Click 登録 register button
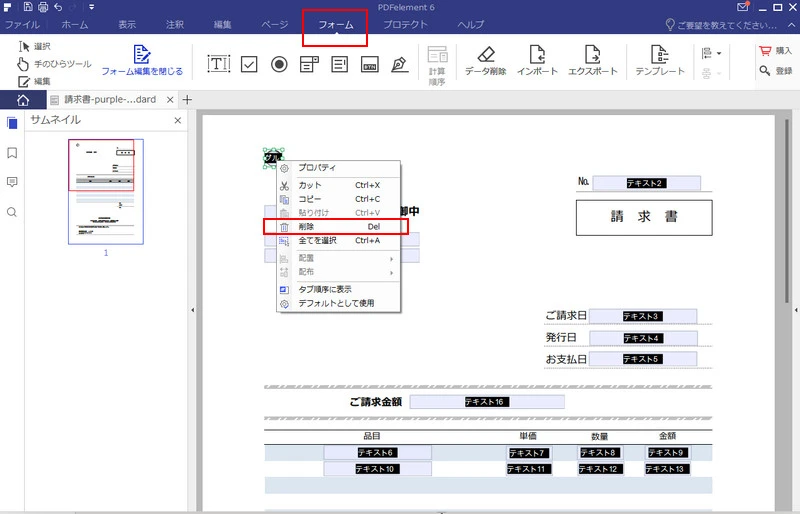800x514 pixels. coord(775,70)
